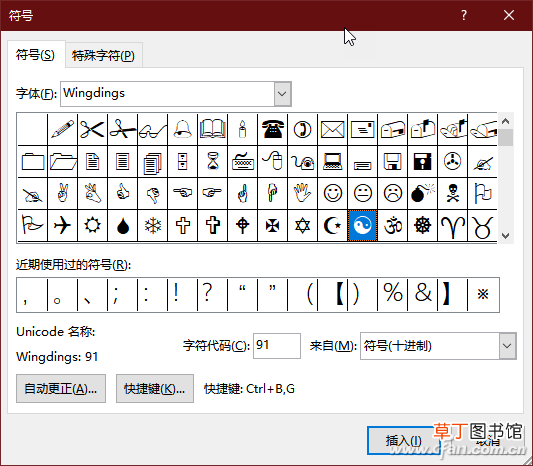This screenshot has height=466, width=533.
Task: Focus the 字符代码 character code field
Action: tap(277, 346)
